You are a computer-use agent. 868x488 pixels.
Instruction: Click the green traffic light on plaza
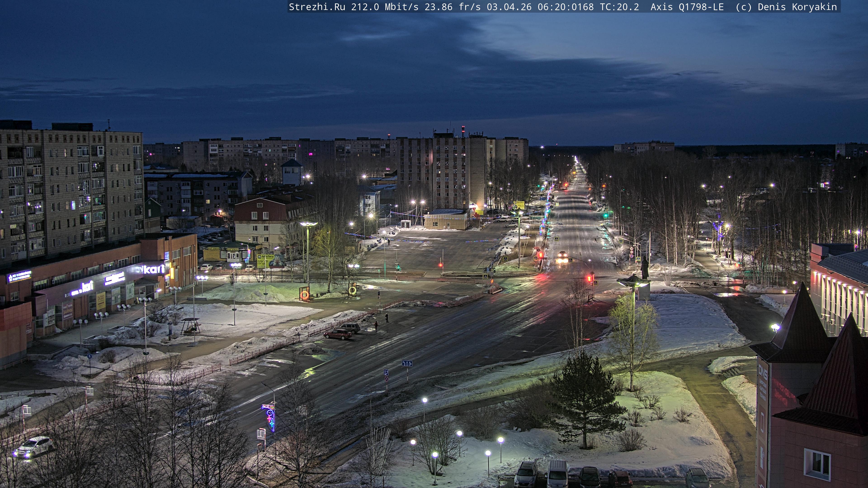tap(398, 267)
